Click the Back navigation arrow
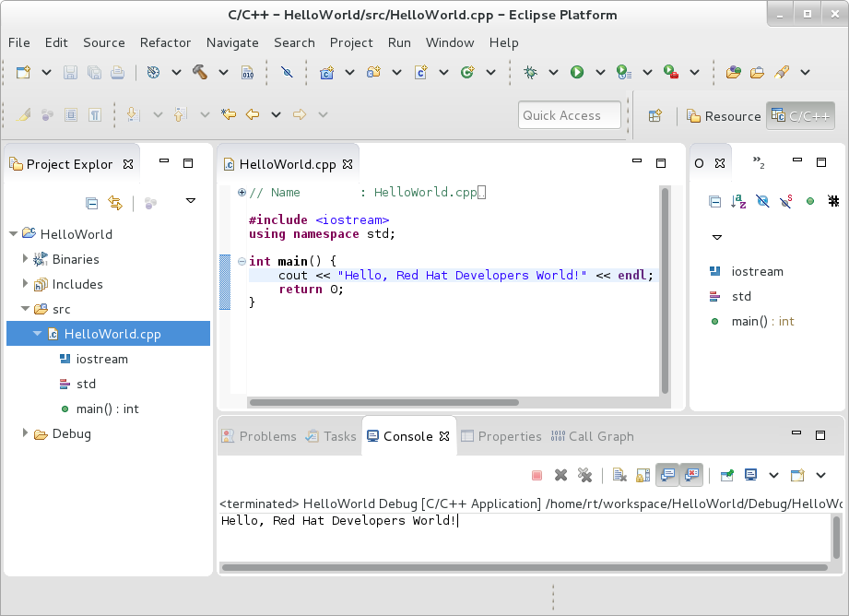Image resolution: width=849 pixels, height=616 pixels. (x=253, y=114)
